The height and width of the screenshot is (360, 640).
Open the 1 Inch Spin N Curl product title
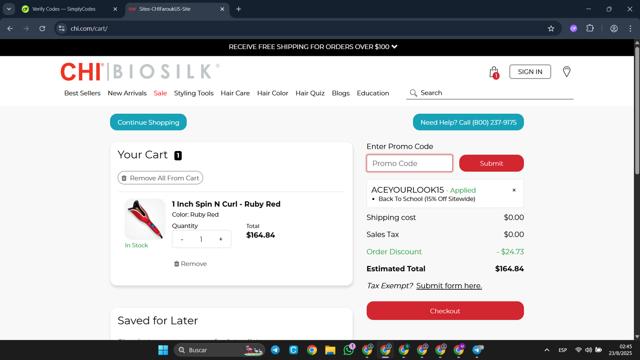click(226, 204)
